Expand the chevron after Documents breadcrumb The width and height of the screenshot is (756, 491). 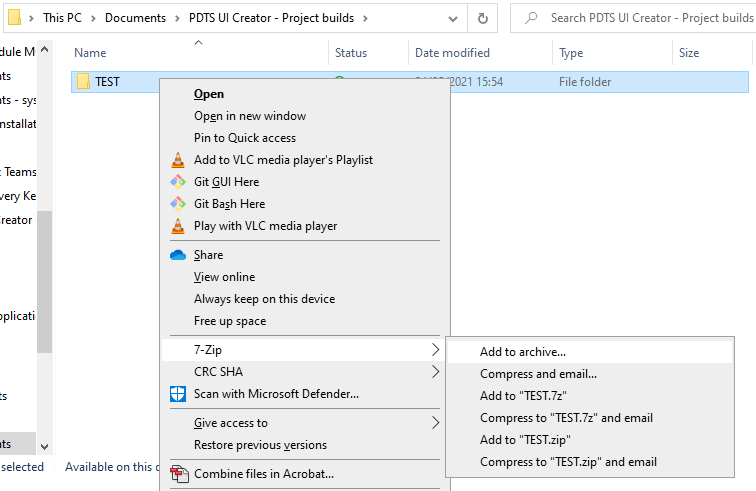[177, 18]
